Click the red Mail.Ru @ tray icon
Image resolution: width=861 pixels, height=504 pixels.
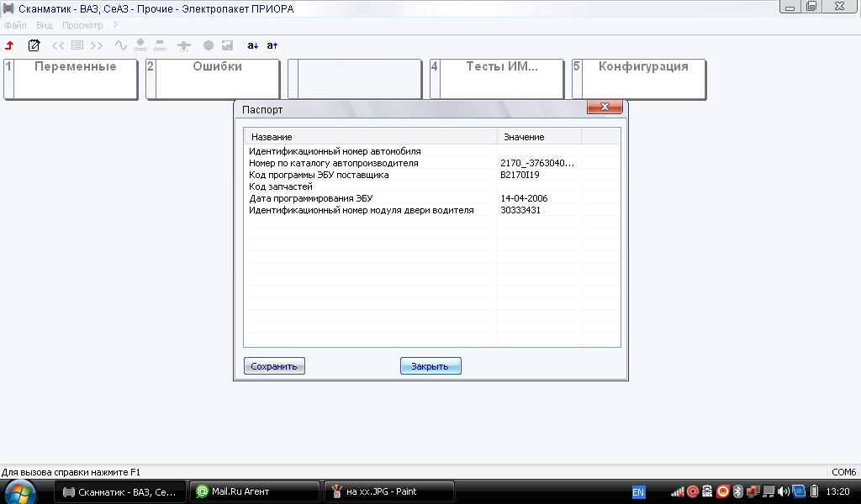[x=693, y=492]
